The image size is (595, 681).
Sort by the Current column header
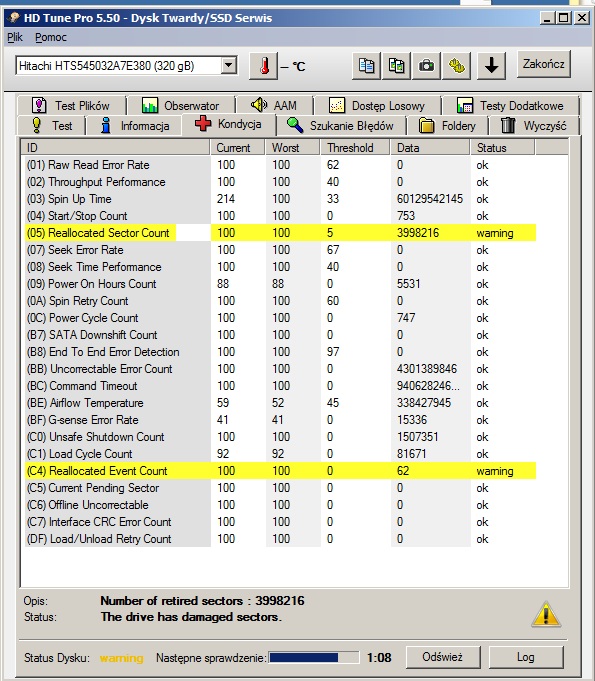(238, 148)
